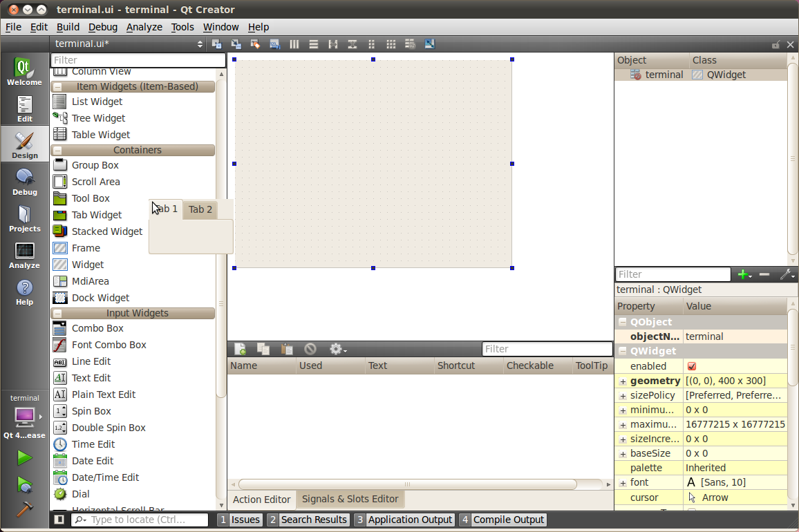Apply horizontal splitter layout

click(332, 44)
